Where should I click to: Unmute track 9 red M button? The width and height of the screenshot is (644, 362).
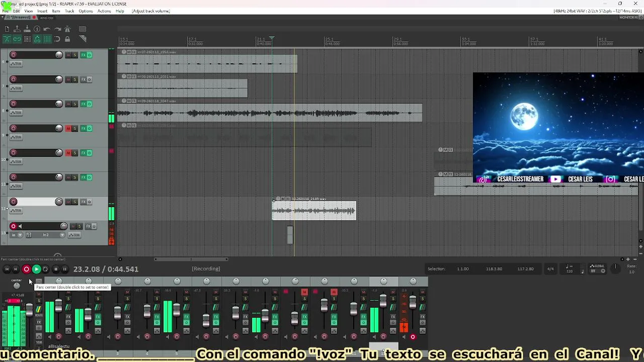(68, 128)
